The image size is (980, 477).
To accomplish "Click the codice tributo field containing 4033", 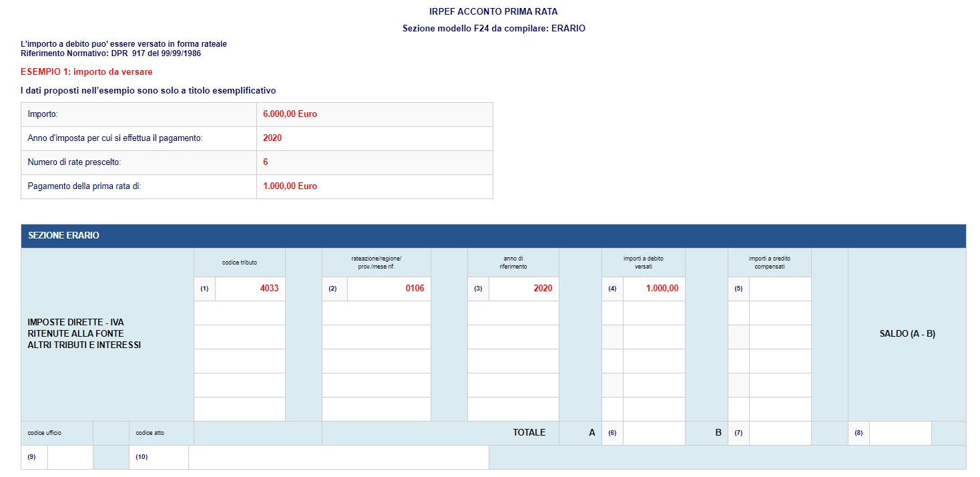I will pyautogui.click(x=250, y=289).
